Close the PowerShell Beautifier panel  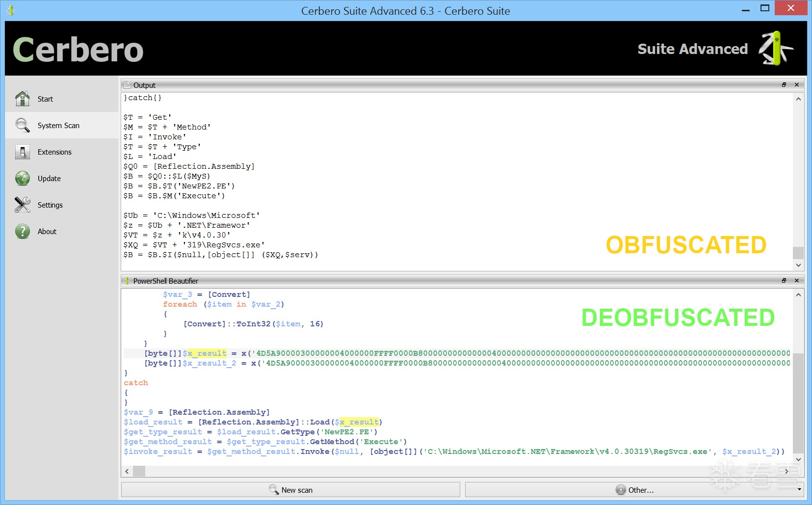[x=797, y=281]
